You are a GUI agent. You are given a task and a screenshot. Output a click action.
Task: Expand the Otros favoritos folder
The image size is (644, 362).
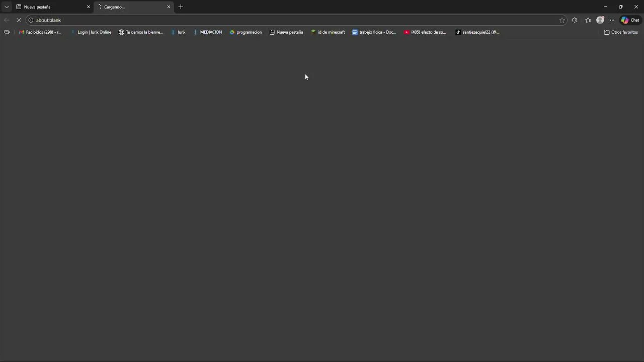pos(621,32)
